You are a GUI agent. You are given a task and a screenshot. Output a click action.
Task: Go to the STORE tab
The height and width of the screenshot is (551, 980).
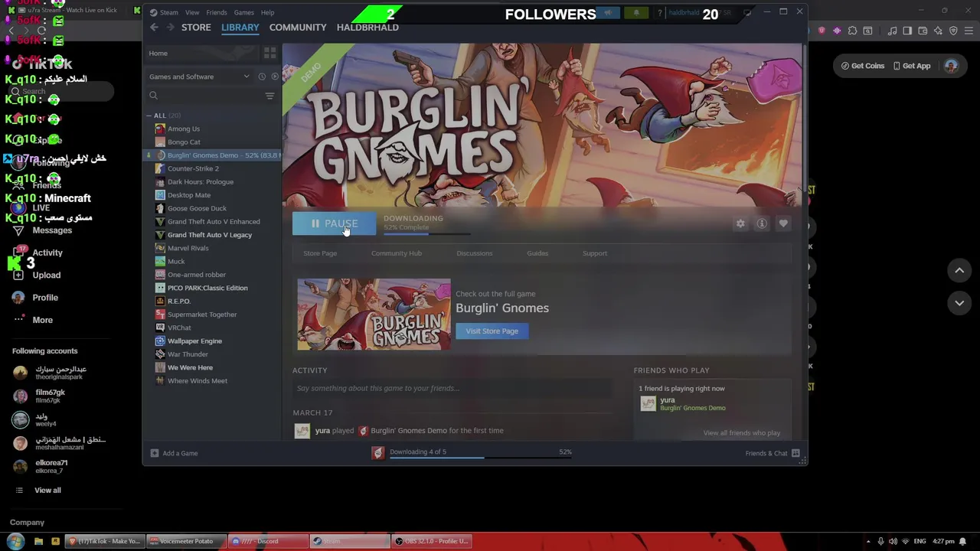(196, 28)
